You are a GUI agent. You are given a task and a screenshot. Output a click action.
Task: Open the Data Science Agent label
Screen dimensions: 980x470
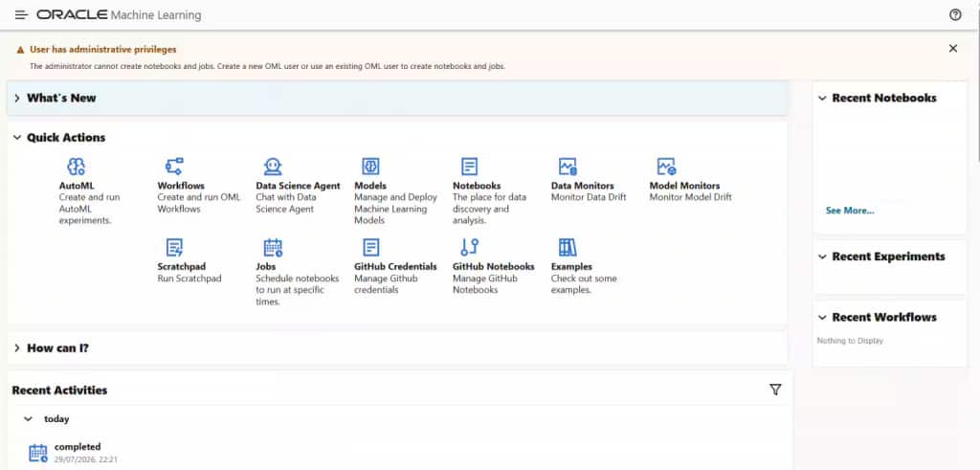299,186
